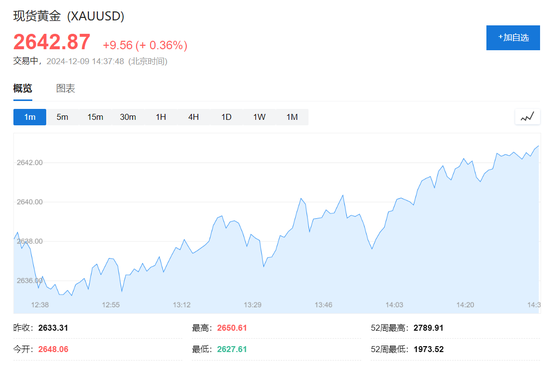Image resolution: width=550 pixels, height=367 pixels.
Task: Select the 概览 tab
Action: tap(23, 88)
